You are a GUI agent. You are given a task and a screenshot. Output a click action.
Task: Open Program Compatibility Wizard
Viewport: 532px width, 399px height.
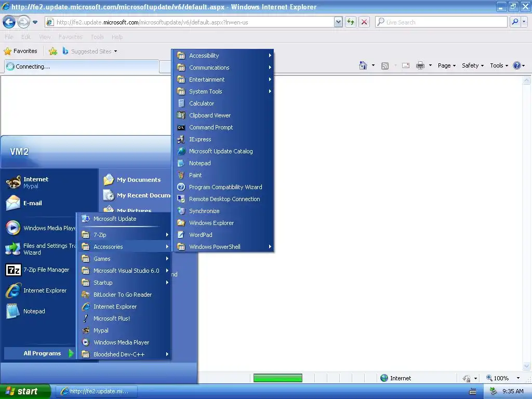[222, 187]
